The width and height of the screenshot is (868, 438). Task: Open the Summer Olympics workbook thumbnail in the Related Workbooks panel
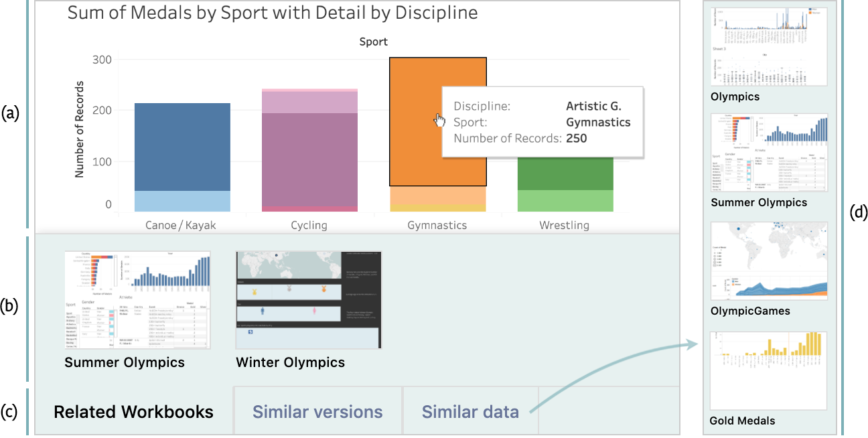tap(137, 299)
